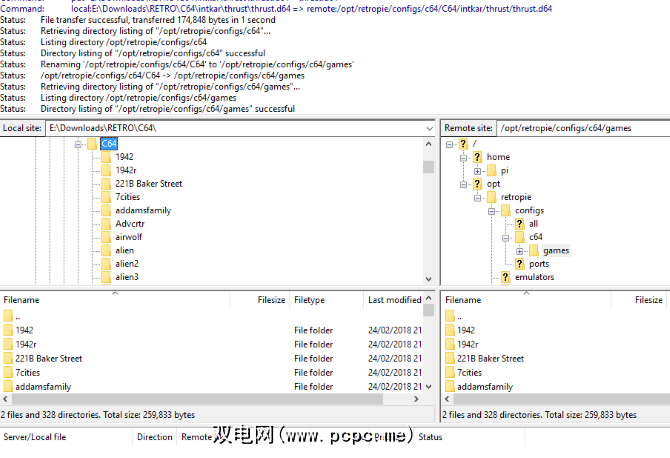Sort local list by Filetype column

coord(326,300)
